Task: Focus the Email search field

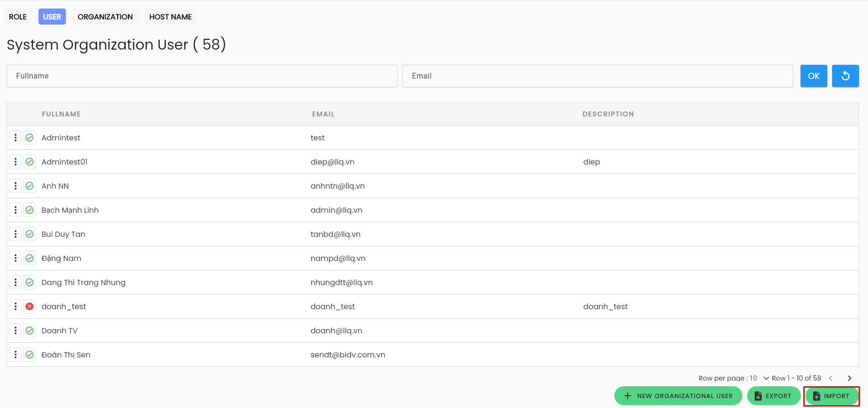Action: [x=597, y=76]
